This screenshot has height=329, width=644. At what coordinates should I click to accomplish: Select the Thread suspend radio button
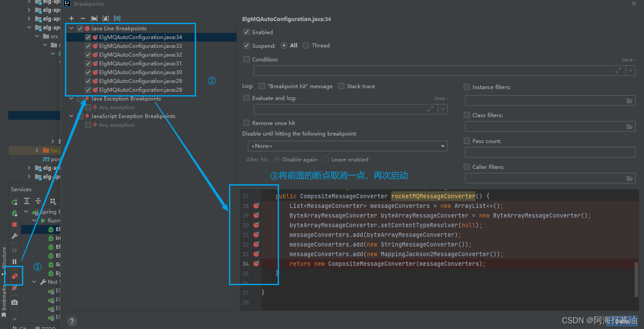[x=306, y=46]
